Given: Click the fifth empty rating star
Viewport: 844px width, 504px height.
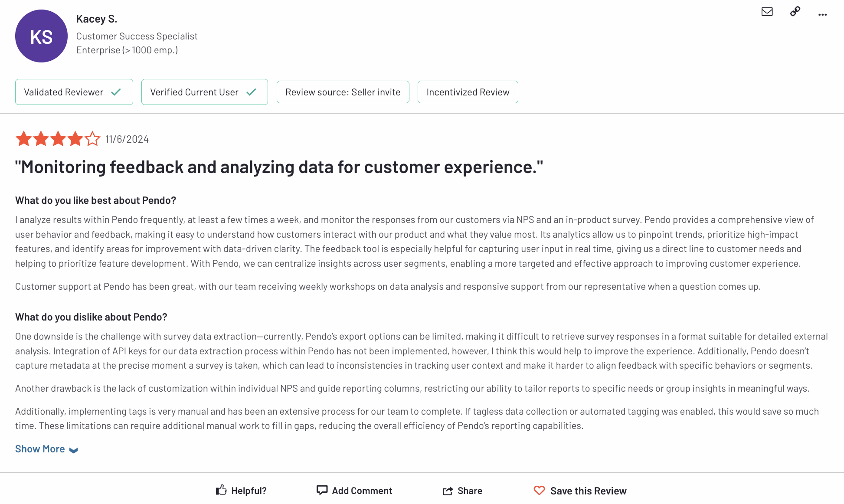Looking at the screenshot, I should click(x=92, y=139).
